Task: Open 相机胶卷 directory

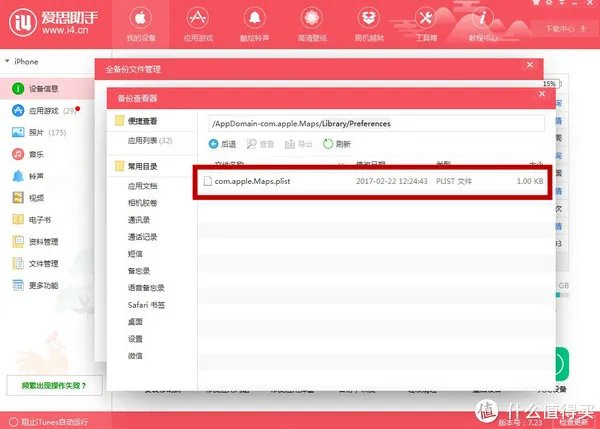Action: [142, 203]
